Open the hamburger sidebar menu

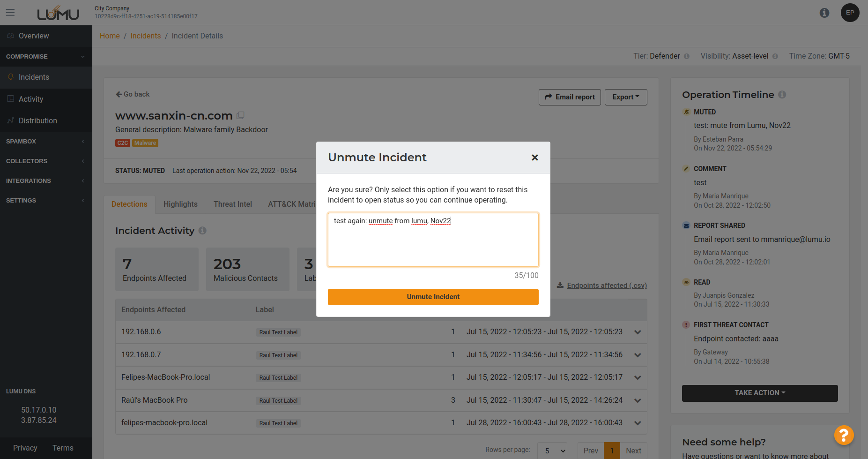tap(10, 13)
